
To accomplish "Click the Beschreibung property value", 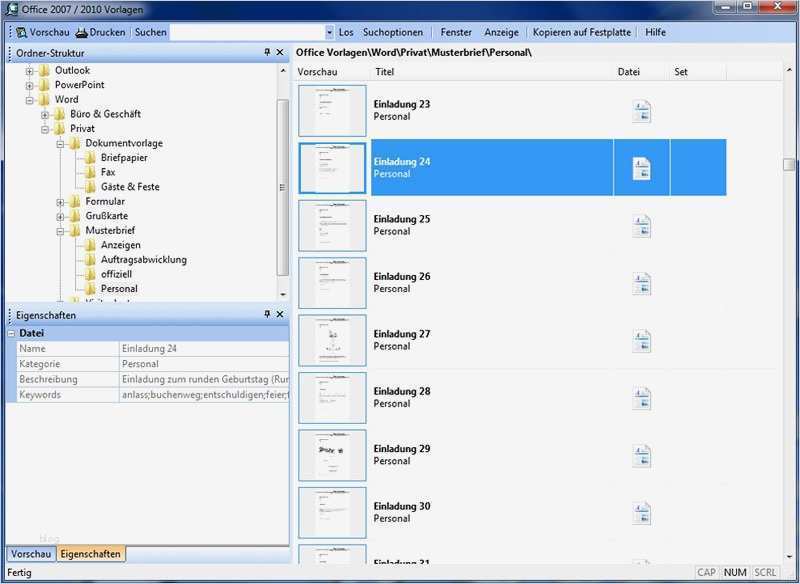I will point(204,379).
